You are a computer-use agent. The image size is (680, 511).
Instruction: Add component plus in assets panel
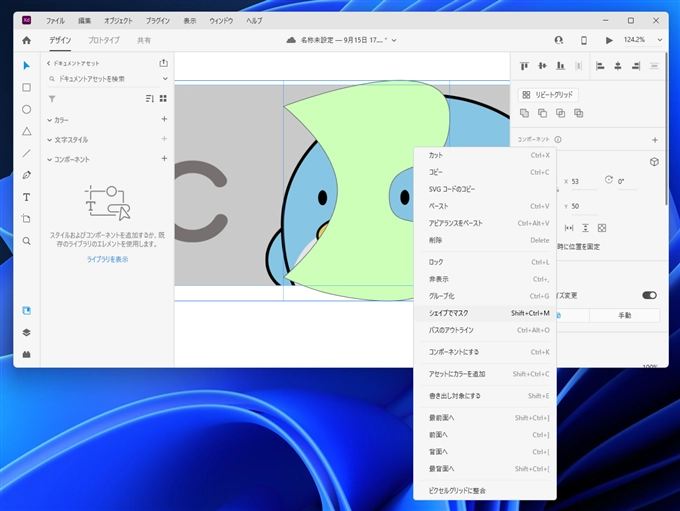click(x=164, y=158)
